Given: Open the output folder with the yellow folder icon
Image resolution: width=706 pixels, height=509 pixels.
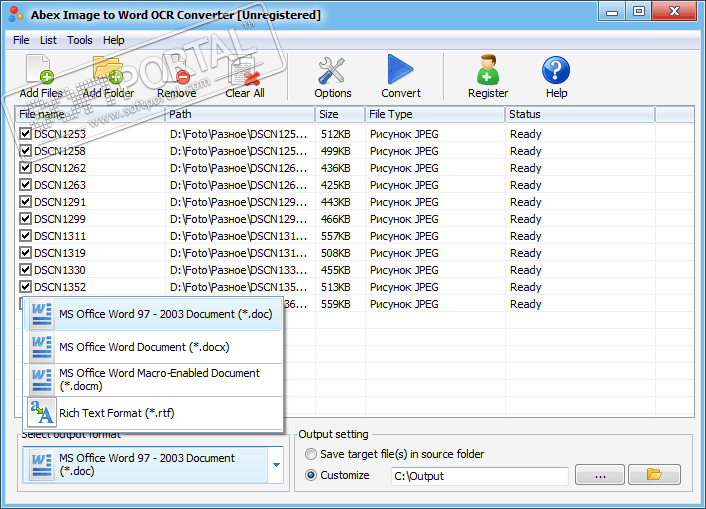Looking at the screenshot, I should click(654, 474).
